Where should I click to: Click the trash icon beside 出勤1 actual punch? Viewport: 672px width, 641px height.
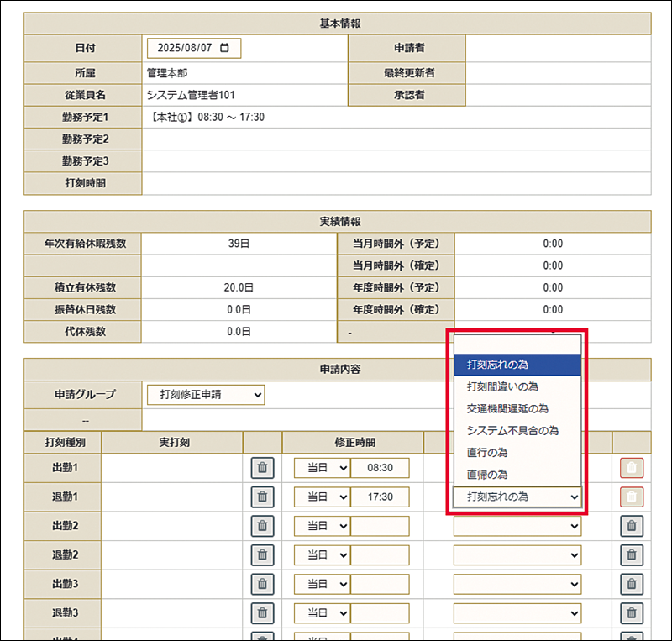pos(262,468)
